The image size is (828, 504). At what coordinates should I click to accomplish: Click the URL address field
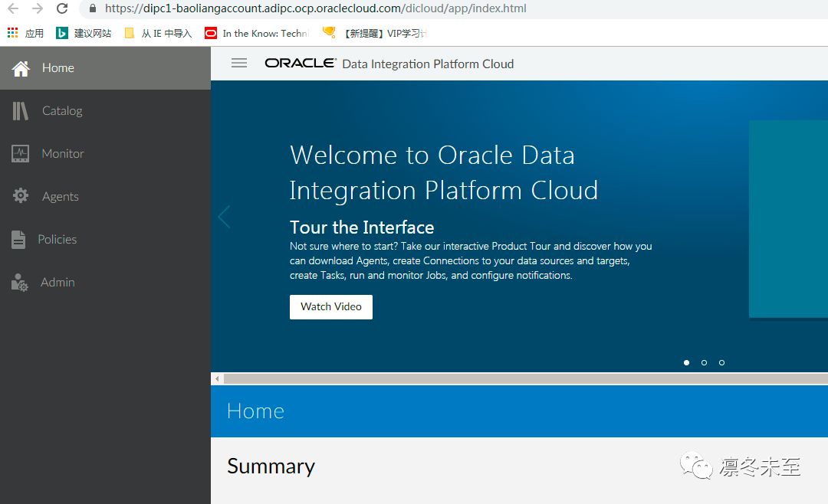click(x=315, y=8)
